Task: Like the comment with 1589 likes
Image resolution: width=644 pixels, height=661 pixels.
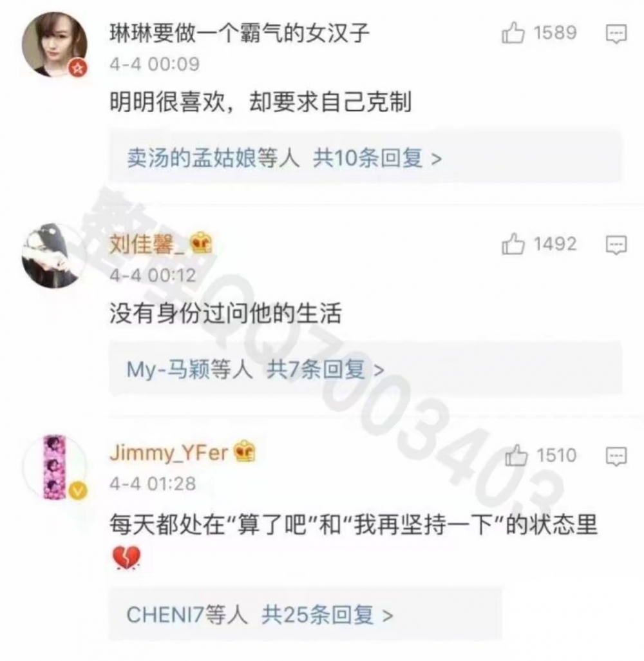Action: (513, 33)
